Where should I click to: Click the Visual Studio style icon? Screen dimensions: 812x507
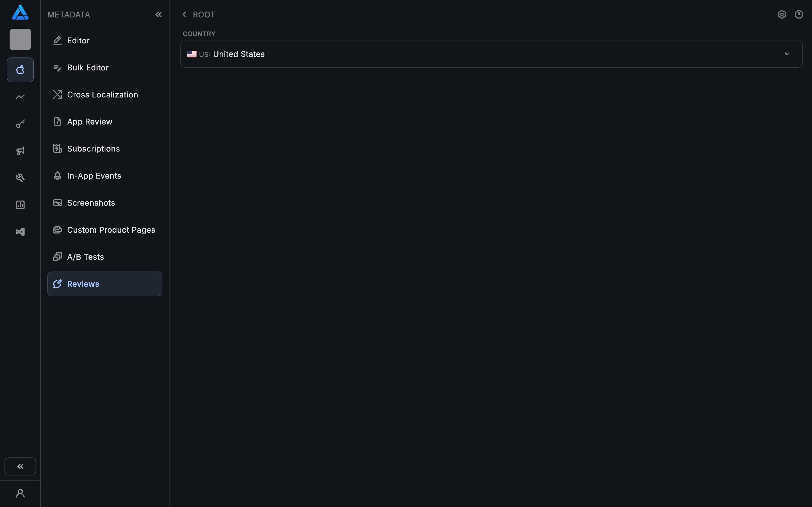coord(20,232)
